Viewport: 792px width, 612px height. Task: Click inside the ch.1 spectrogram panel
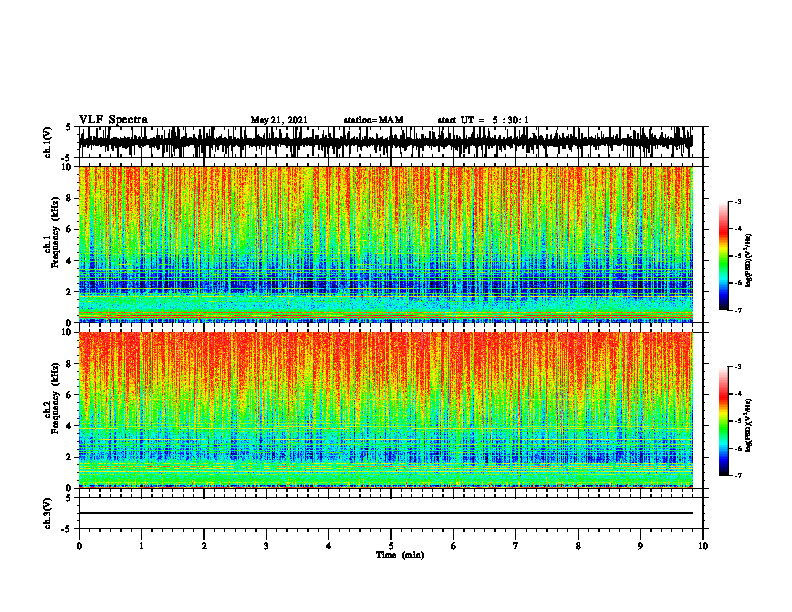point(385,244)
